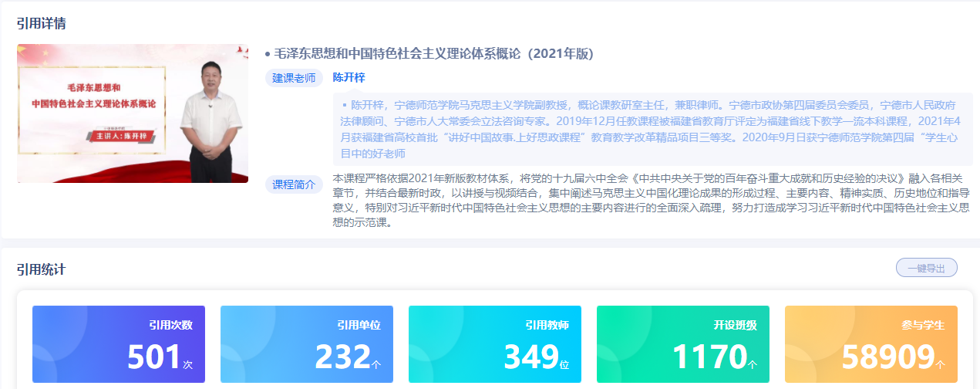Click the 引用详情 section heading
This screenshot has width=980, height=389.
pyautogui.click(x=41, y=23)
